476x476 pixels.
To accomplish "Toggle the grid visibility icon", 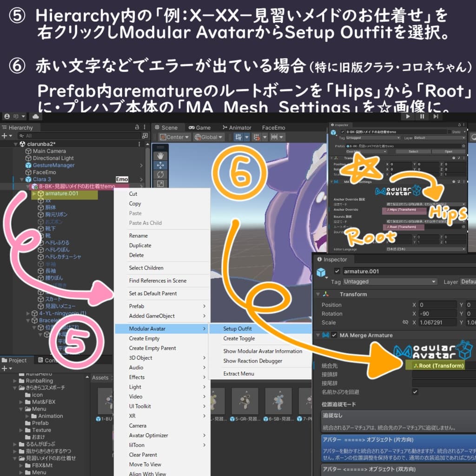I will click(x=238, y=137).
